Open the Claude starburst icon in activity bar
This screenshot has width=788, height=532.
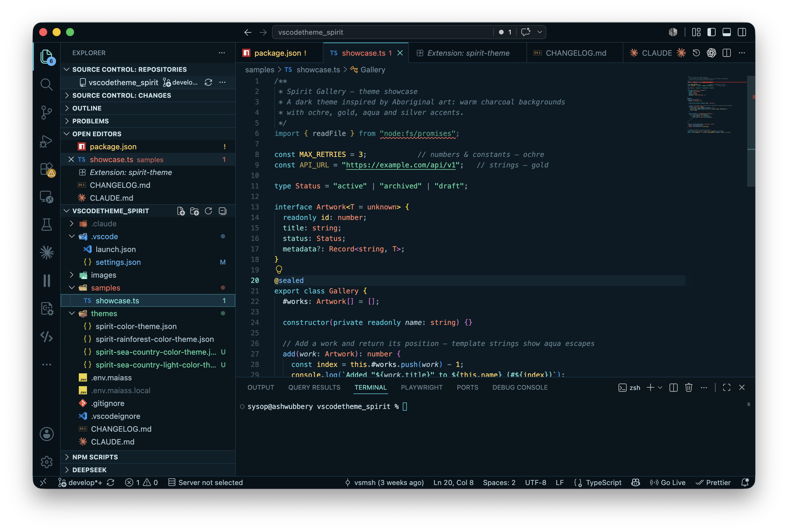46,253
